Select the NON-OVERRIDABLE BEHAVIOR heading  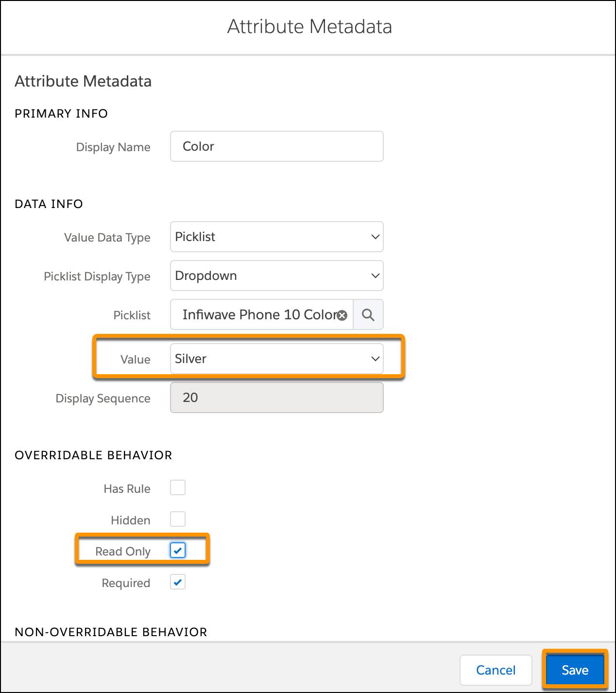pos(111,632)
